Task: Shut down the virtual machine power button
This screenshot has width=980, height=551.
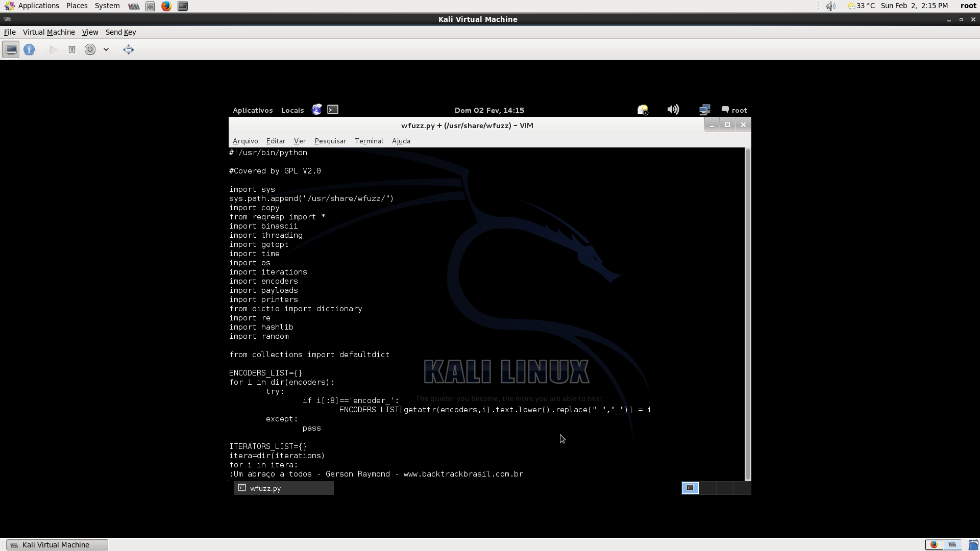Action: point(90,49)
